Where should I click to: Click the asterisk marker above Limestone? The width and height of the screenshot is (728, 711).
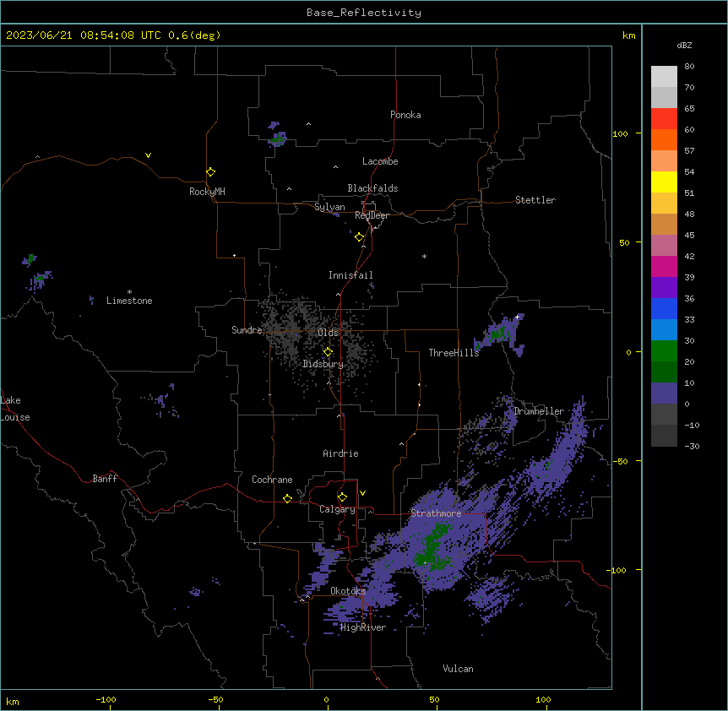[x=129, y=292]
